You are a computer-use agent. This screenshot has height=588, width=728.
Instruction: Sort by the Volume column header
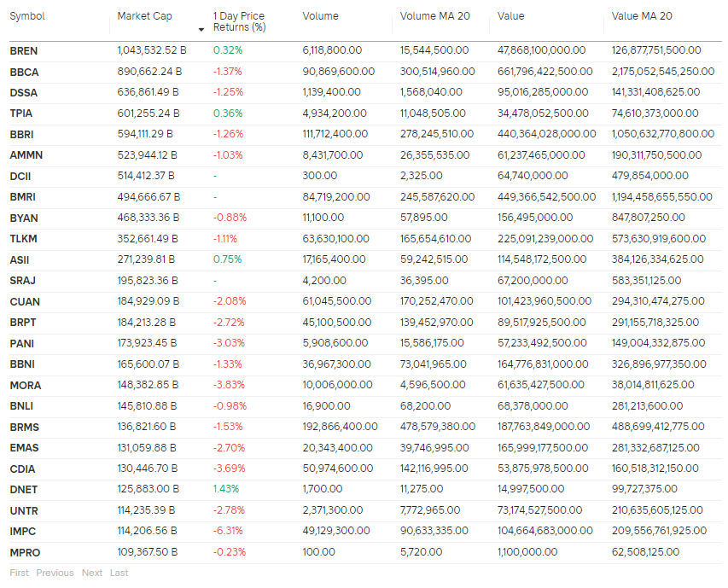tap(320, 16)
